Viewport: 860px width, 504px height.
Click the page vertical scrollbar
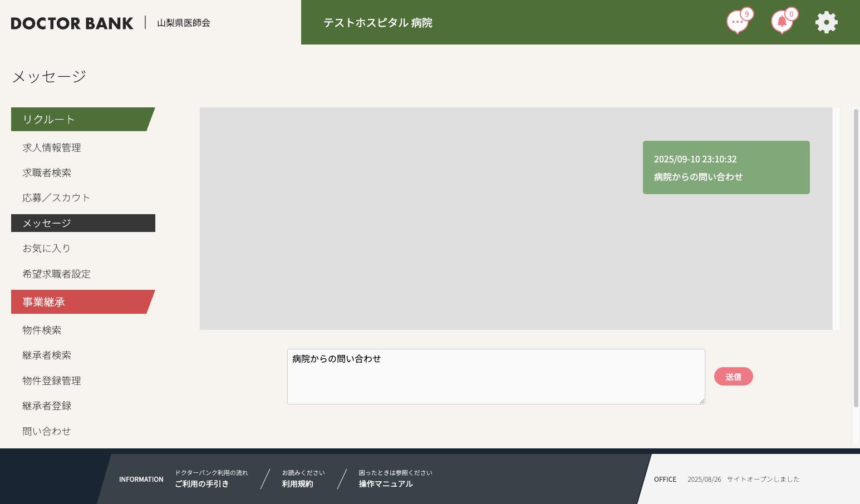click(856, 256)
